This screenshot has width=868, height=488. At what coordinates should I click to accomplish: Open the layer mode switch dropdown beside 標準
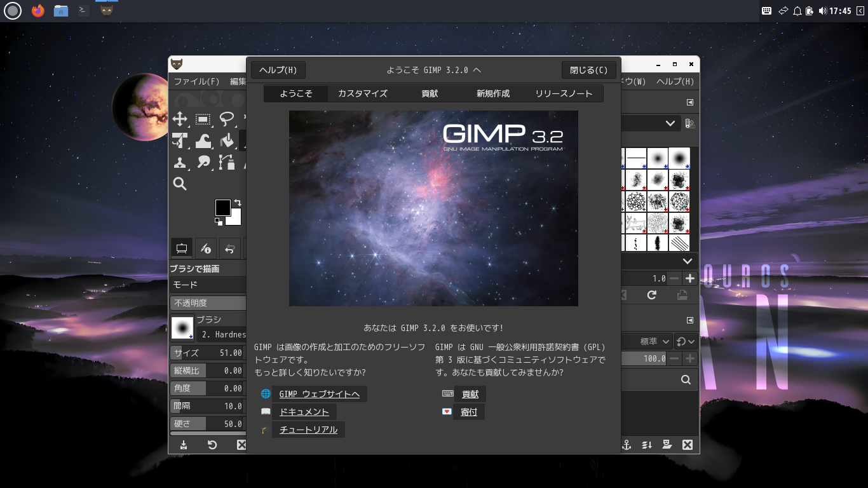(x=686, y=341)
